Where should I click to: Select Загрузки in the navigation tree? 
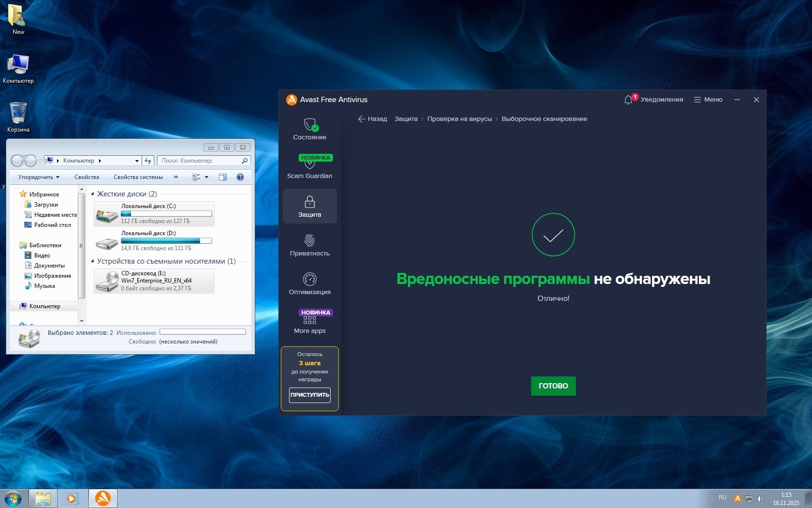pos(46,205)
